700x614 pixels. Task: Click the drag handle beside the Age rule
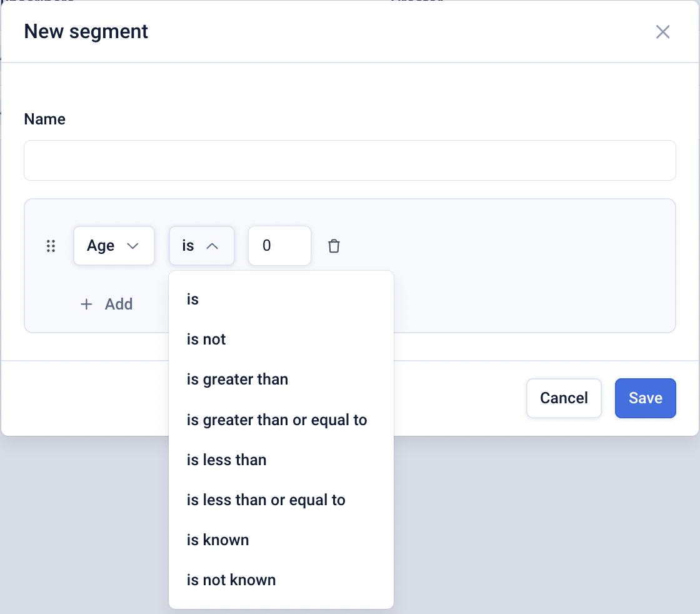coord(51,246)
